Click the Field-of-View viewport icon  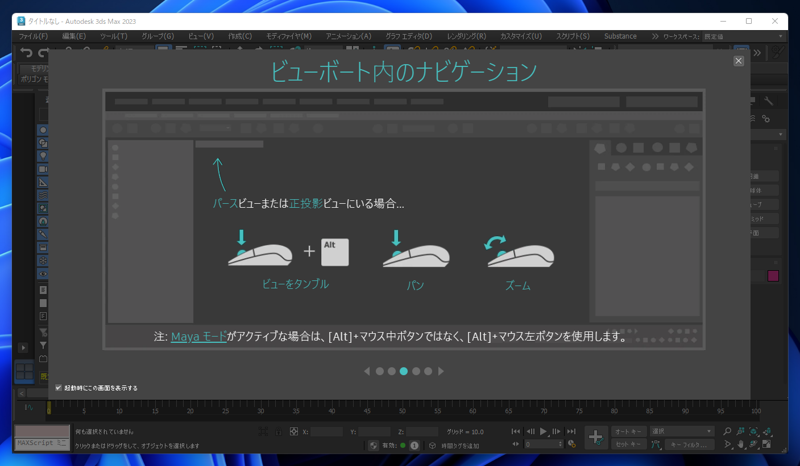point(728,445)
